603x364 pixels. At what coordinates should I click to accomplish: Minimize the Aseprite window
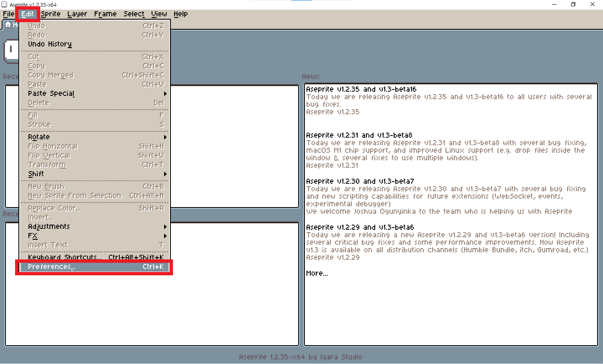pyautogui.click(x=554, y=4)
